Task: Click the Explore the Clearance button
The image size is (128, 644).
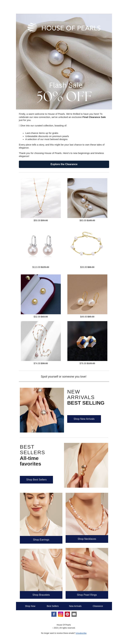Action: [64, 164]
